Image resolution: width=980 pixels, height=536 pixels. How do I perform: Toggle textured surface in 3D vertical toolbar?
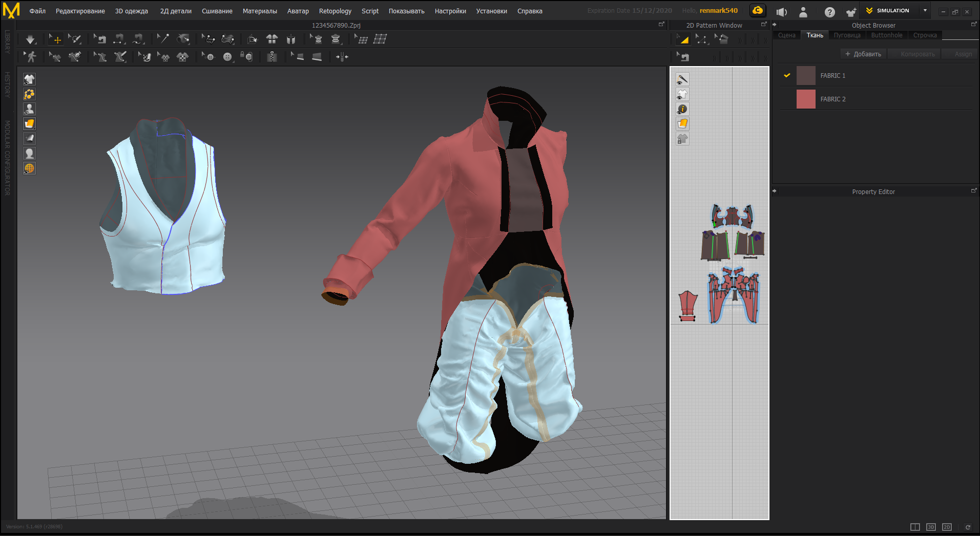[29, 123]
